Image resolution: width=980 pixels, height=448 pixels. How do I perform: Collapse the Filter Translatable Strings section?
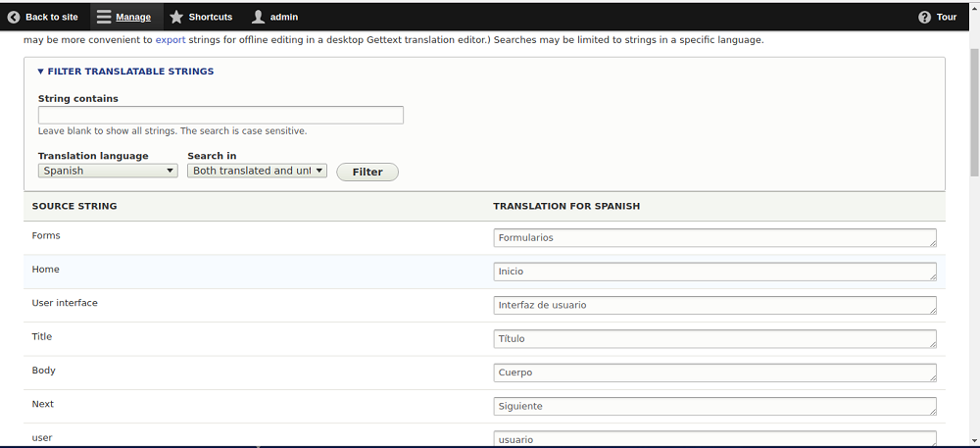tap(125, 72)
